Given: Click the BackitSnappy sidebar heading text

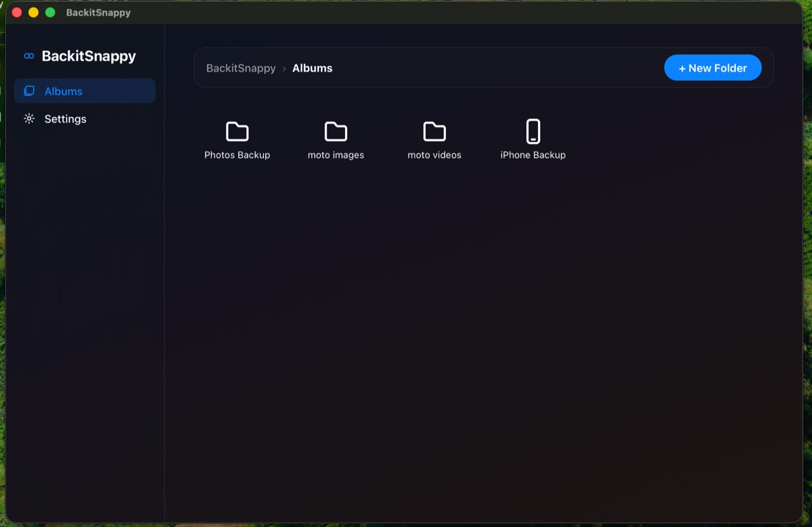Looking at the screenshot, I should (x=89, y=56).
